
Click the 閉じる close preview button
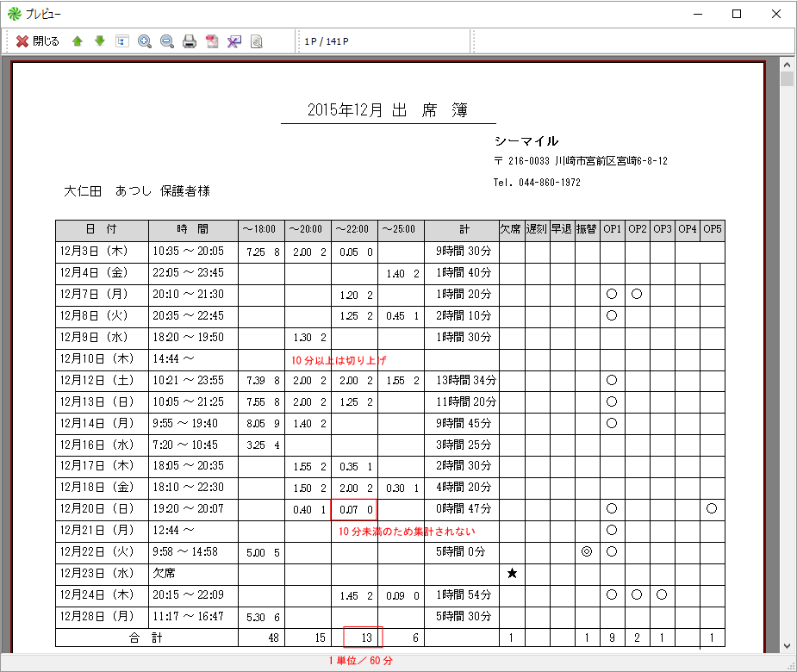[x=37, y=41]
